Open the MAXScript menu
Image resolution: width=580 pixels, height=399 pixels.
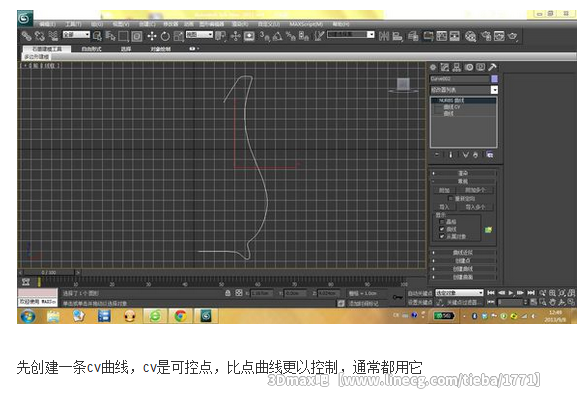(306, 24)
